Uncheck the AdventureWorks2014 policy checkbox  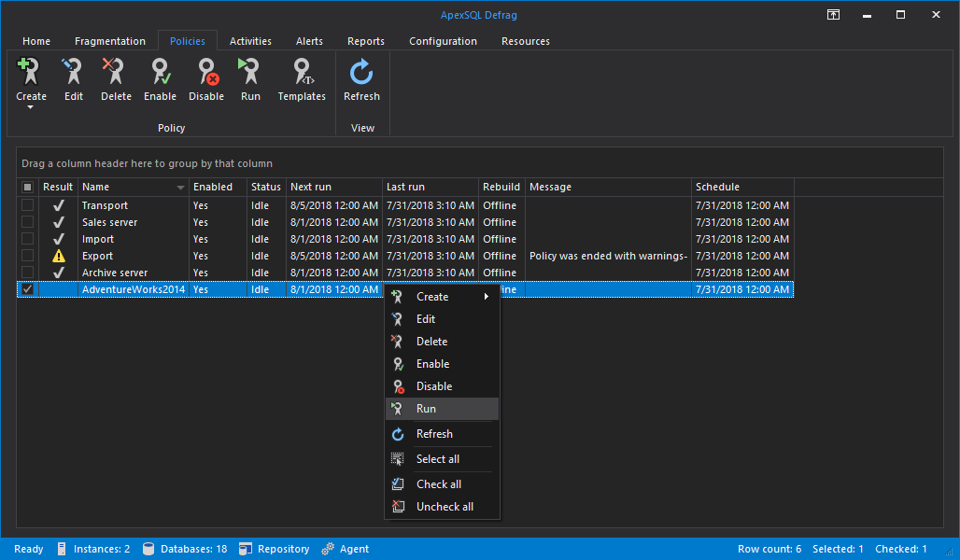[x=28, y=289]
